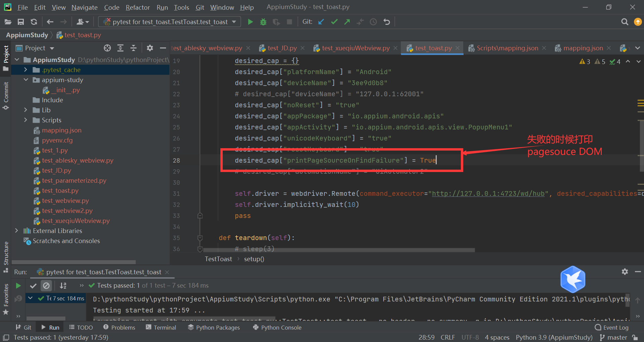Viewport: 644px width, 342px height.
Task: Click the rollback undo arrow in toolbar
Action: pyautogui.click(x=387, y=22)
